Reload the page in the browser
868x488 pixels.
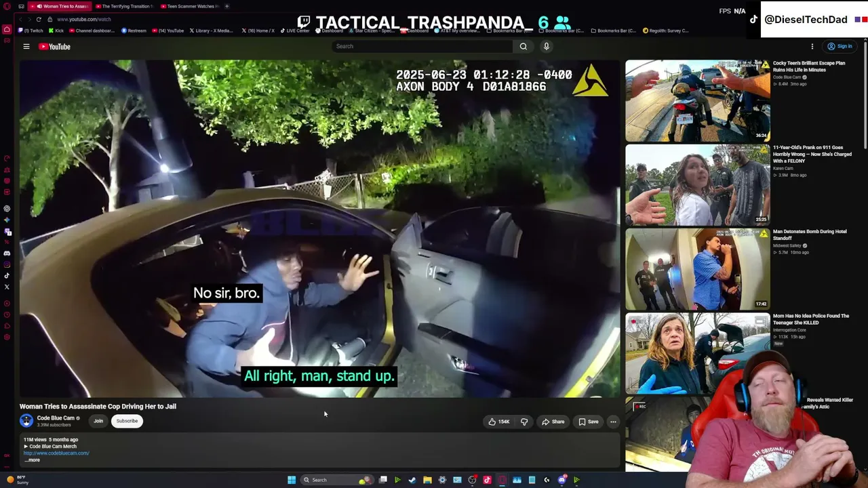pos(39,19)
